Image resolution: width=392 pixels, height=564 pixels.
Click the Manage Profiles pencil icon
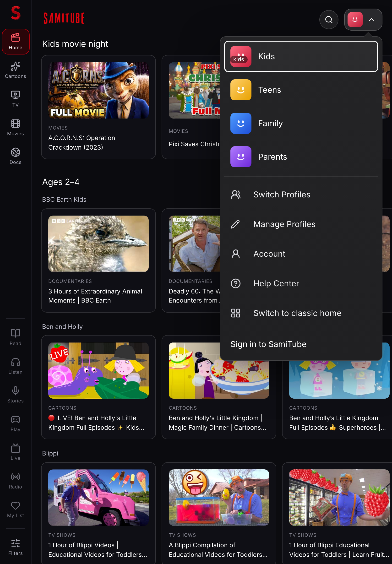[235, 224]
